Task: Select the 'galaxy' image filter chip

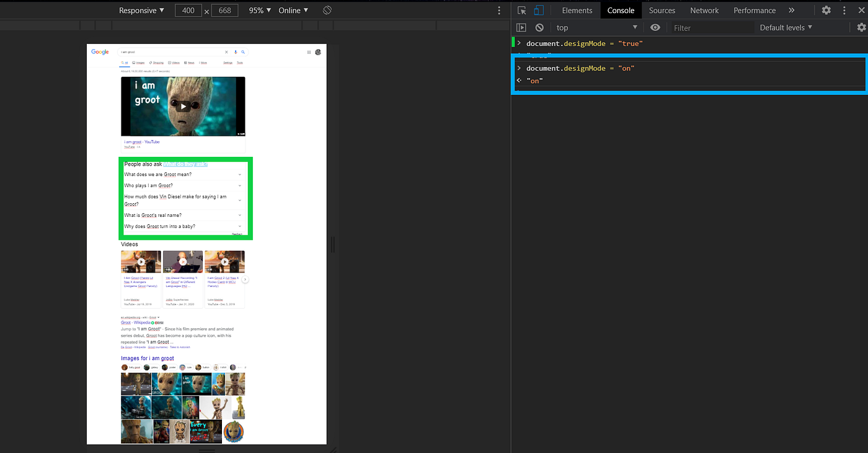Action: [152, 367]
